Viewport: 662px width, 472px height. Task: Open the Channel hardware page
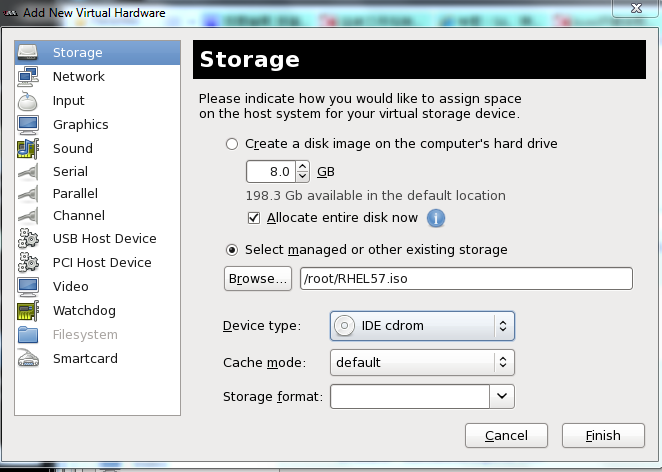click(x=98, y=215)
